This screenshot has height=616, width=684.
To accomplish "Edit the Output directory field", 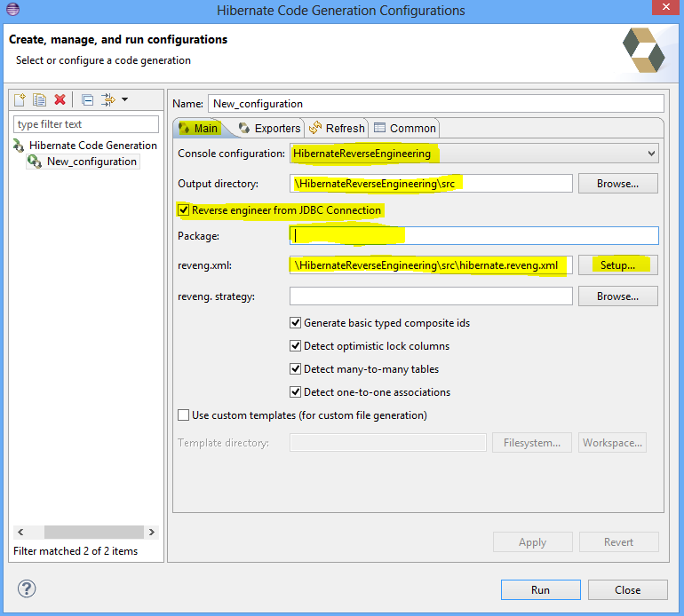I will pos(431,184).
